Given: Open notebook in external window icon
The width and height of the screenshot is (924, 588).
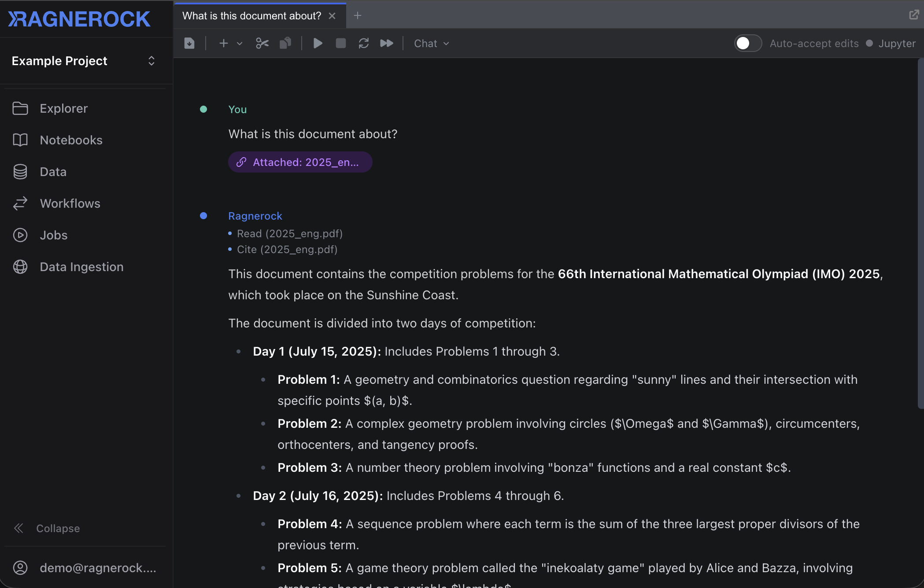Looking at the screenshot, I should pyautogui.click(x=914, y=15).
